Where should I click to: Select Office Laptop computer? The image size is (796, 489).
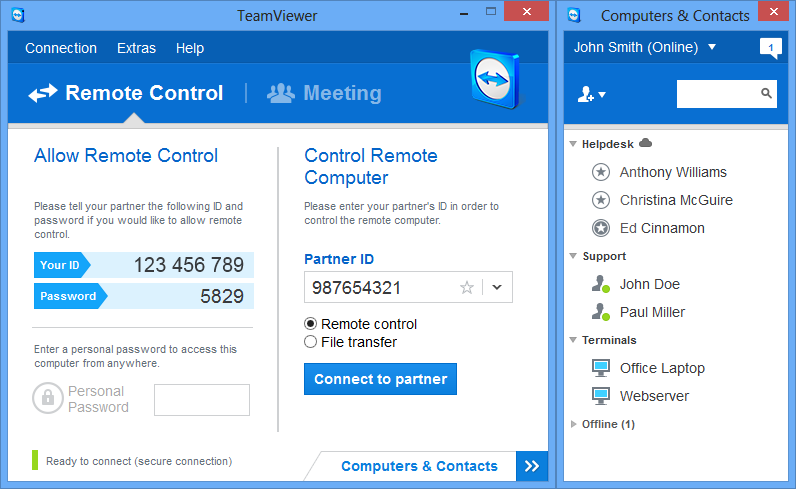click(x=662, y=368)
